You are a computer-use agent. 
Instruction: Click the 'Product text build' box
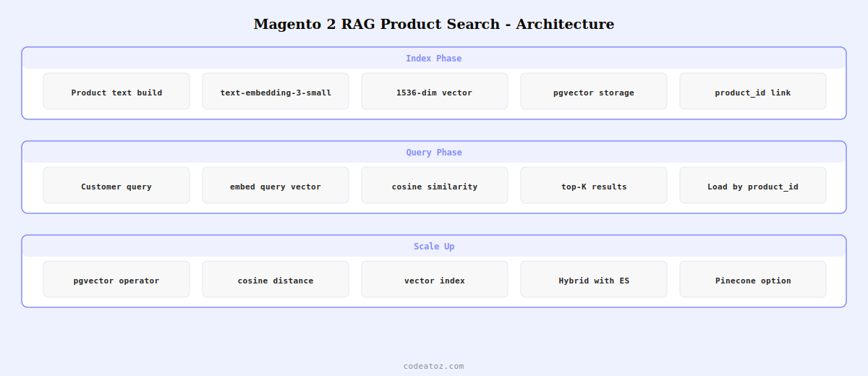pyautogui.click(x=116, y=91)
